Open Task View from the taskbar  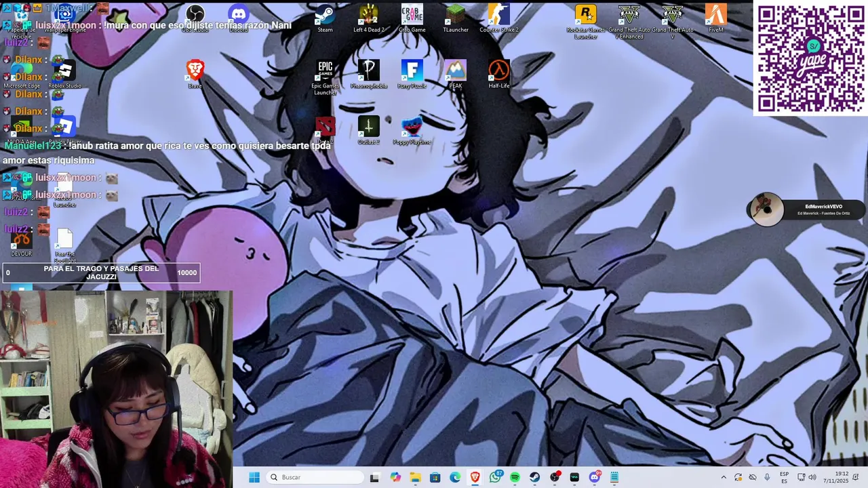click(x=374, y=477)
